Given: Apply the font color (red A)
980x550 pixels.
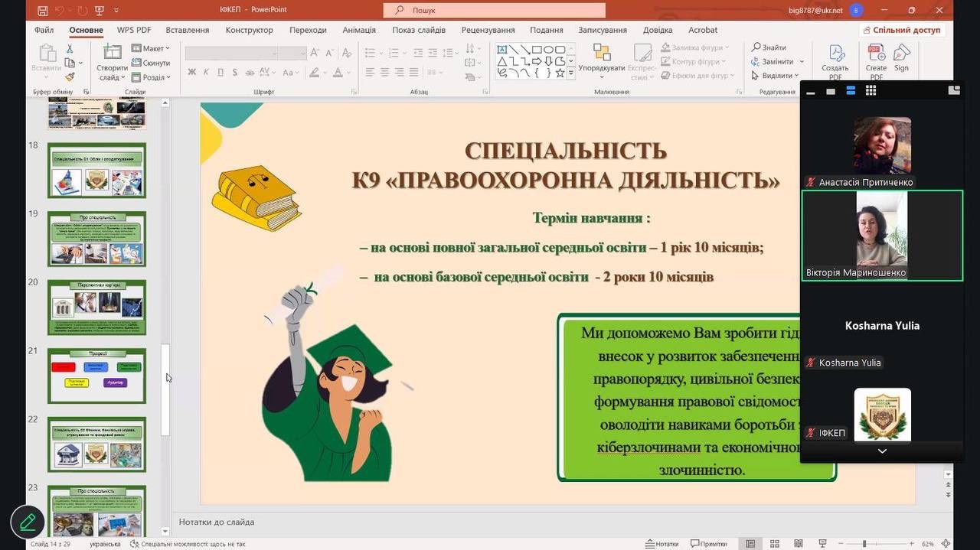Looking at the screenshot, I should [338, 73].
